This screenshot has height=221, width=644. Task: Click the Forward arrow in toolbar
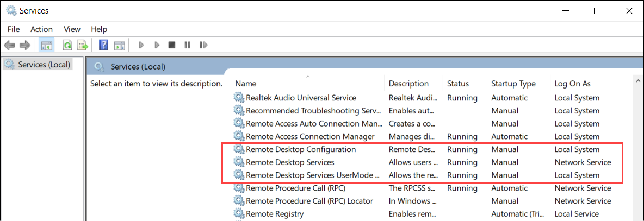point(24,45)
